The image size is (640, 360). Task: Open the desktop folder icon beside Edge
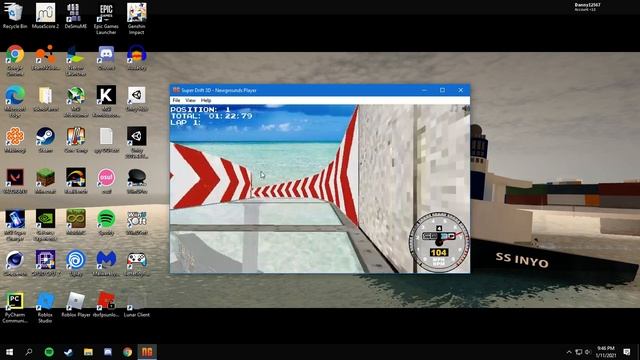pos(45,98)
